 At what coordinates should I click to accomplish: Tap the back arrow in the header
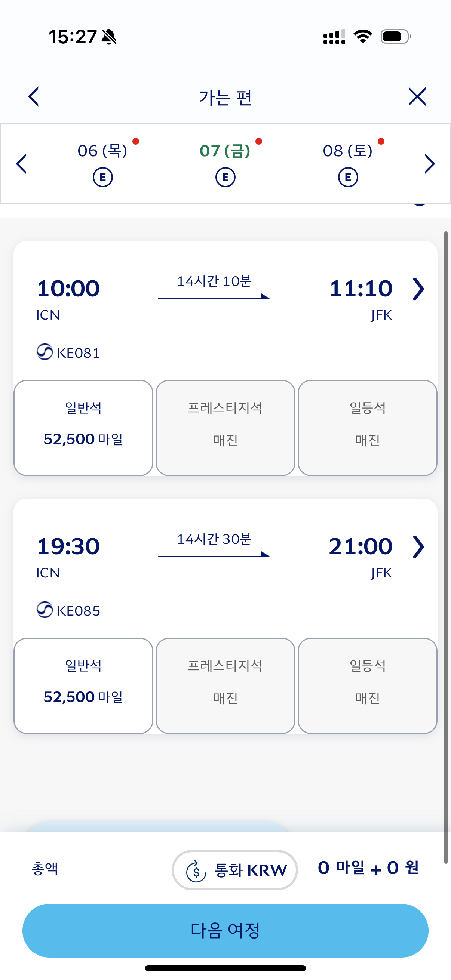click(x=34, y=97)
